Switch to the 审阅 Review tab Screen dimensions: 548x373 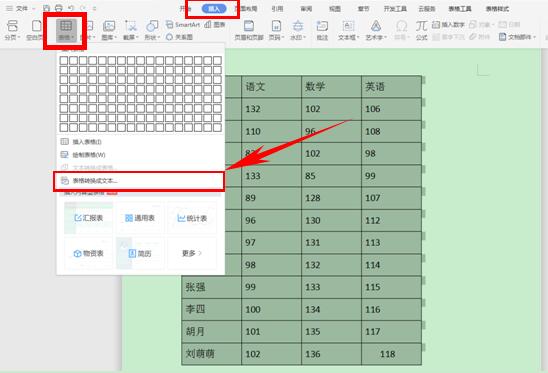click(x=306, y=9)
